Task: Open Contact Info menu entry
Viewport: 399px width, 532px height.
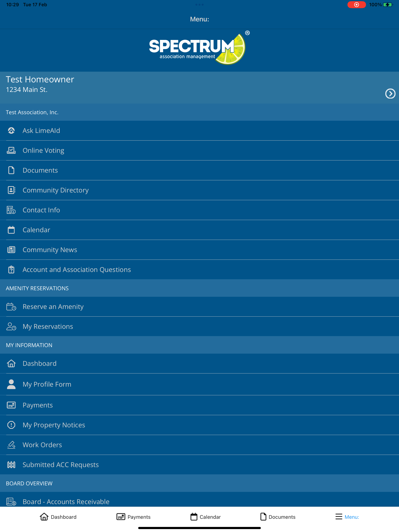Action: (199, 210)
